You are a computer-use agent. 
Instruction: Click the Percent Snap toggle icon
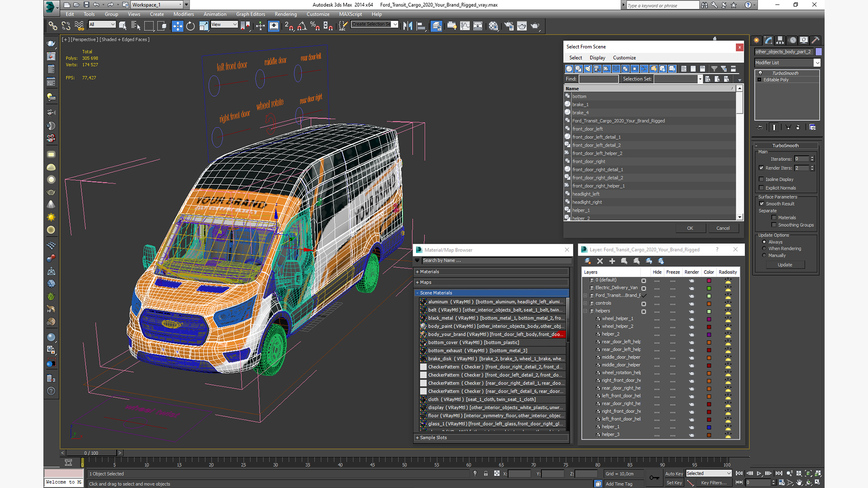315,26
